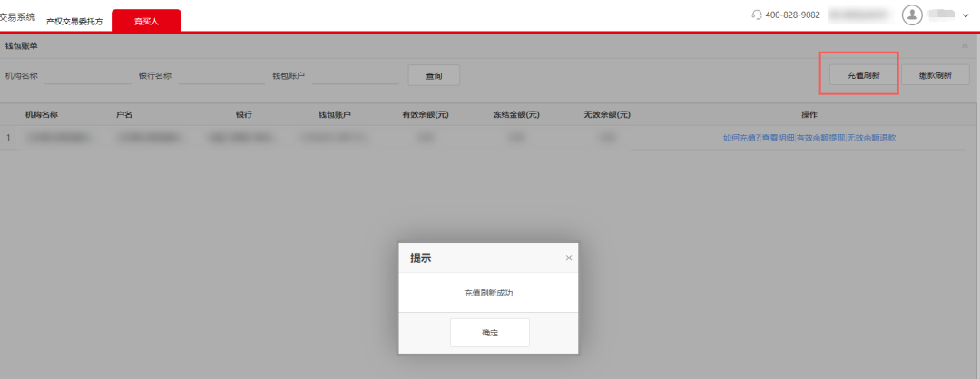This screenshot has height=379, width=980.
Task: Click the user avatar icon
Action: pyautogui.click(x=913, y=15)
